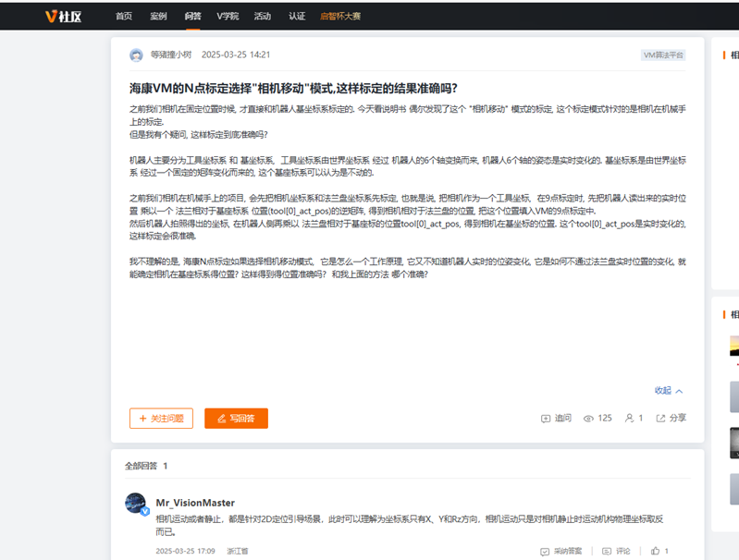Screen dimensions: 739x560
Task: Click the answer timestamp 2025-03-25 17:09
Action: point(185,551)
